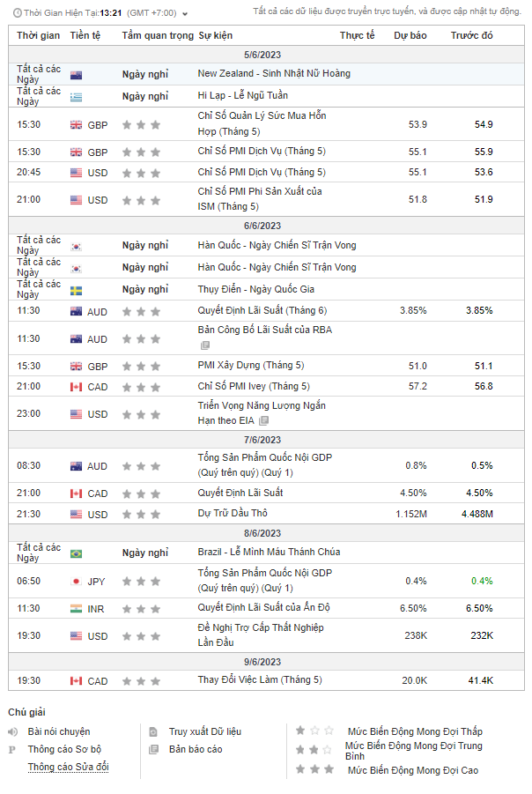This screenshot has width=532, height=794.
Task: Open the report icon next to EIA outlook
Action: click(x=263, y=421)
